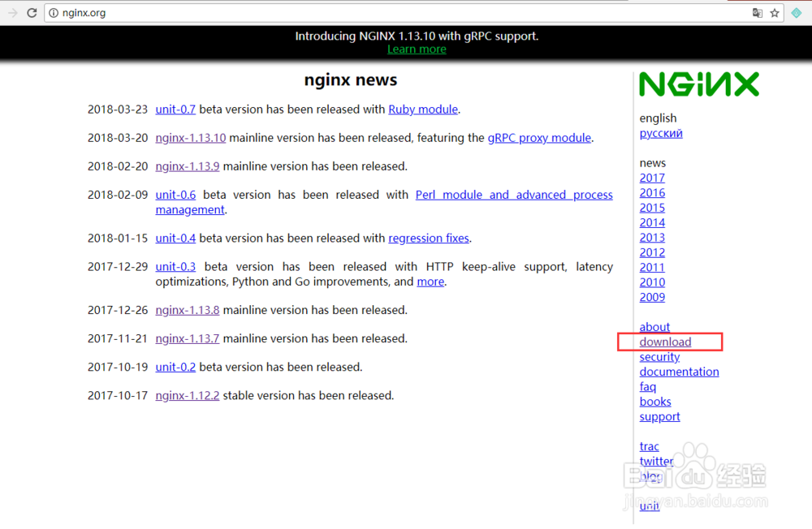Open the security page link
This screenshot has width=812, height=529.
(659, 357)
